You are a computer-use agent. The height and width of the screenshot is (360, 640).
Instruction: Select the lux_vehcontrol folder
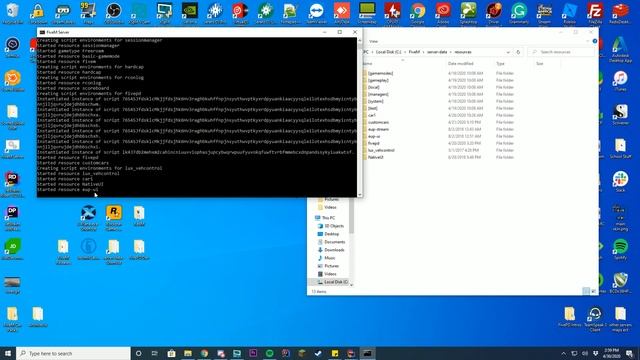pos(381,150)
